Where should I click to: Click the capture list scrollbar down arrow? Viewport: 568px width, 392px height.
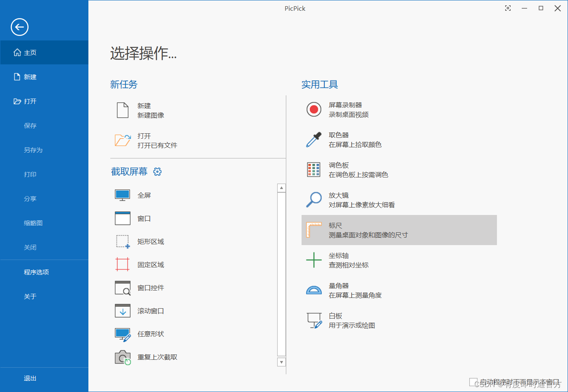282,362
